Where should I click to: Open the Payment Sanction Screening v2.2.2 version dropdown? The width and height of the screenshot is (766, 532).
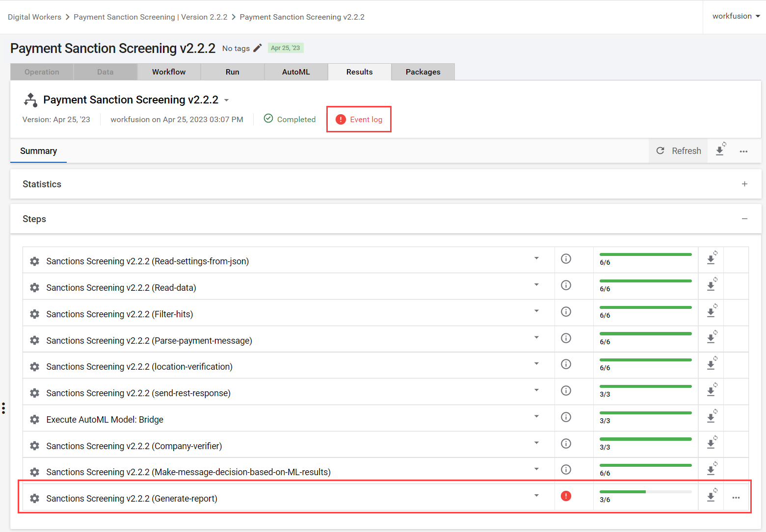point(226,100)
